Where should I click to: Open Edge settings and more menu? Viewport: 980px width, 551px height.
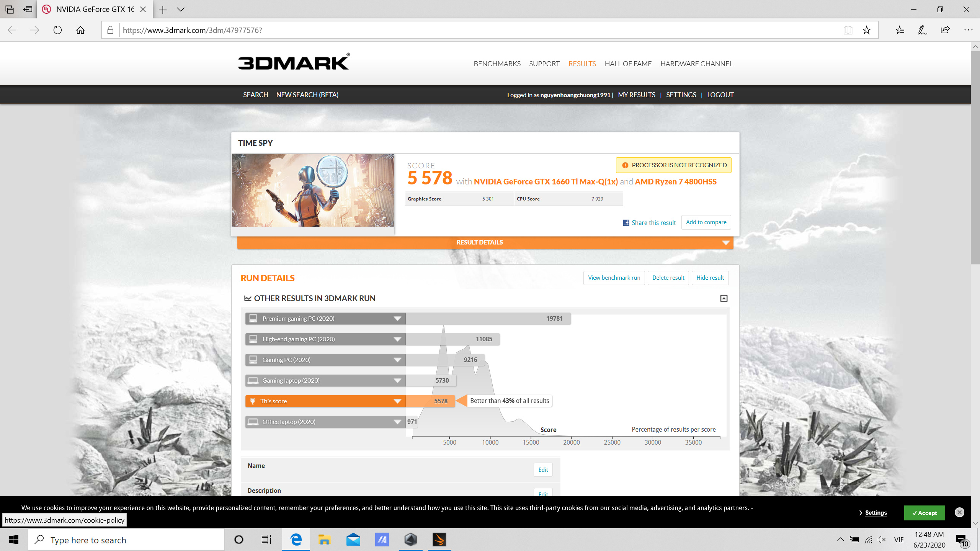click(968, 30)
